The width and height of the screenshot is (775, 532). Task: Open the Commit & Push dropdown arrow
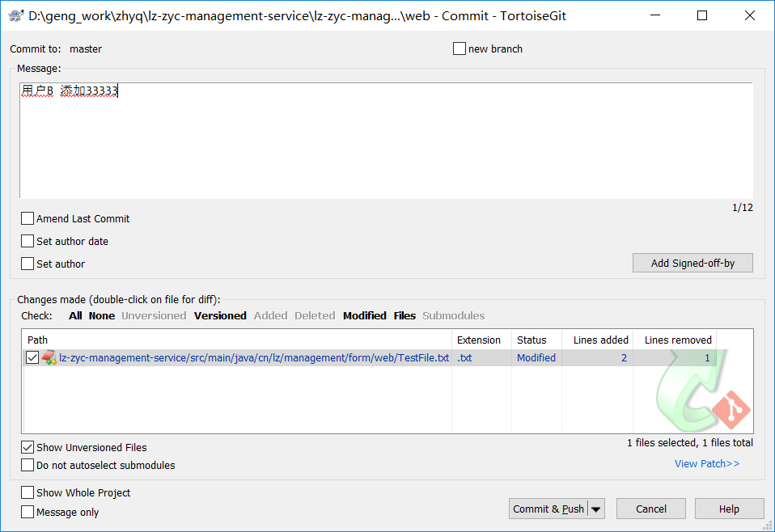(x=596, y=509)
